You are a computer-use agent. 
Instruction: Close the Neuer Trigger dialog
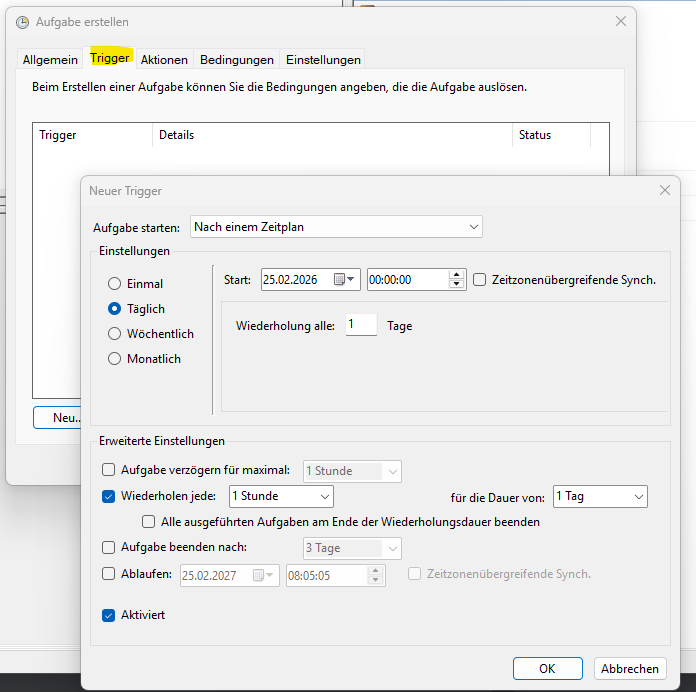[665, 190]
